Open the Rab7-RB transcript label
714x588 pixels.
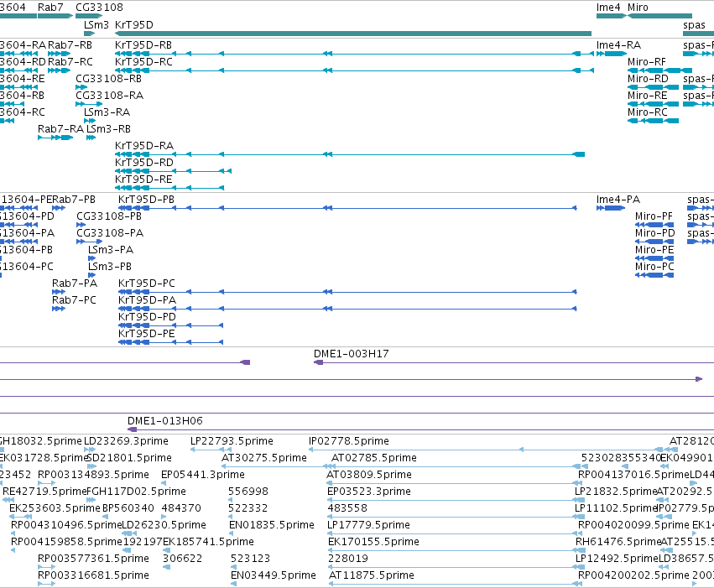70,45
